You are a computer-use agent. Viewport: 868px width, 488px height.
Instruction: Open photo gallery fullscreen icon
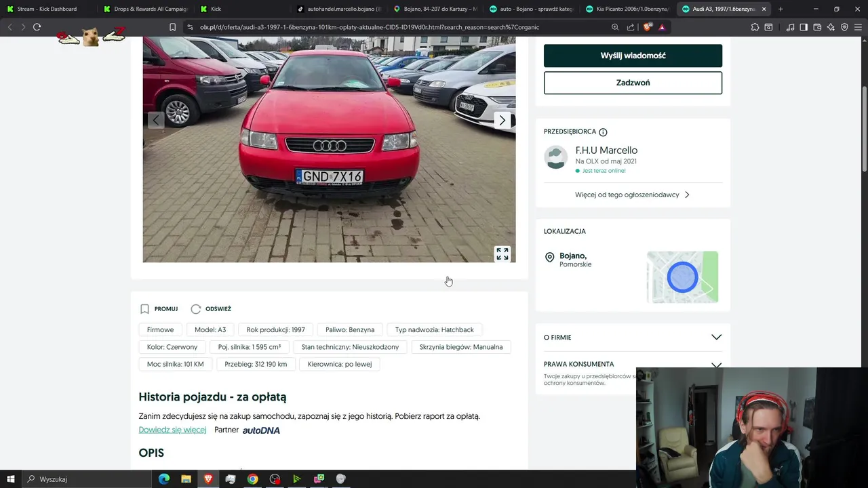pos(502,253)
